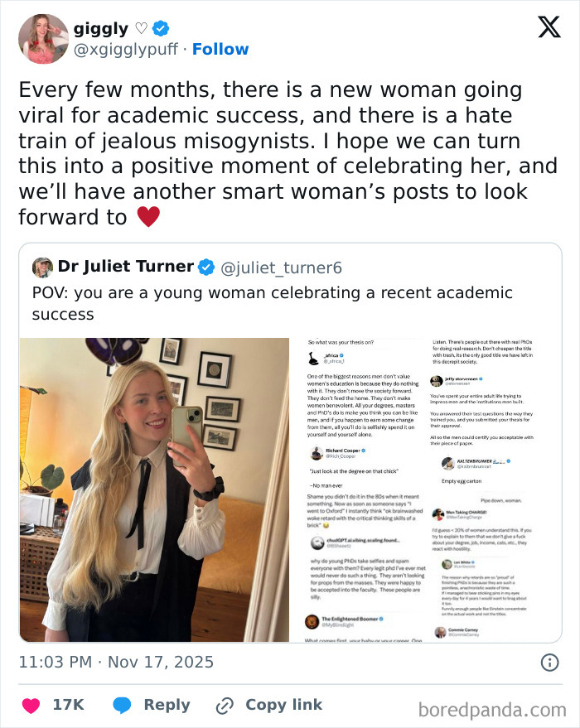The image size is (580, 728).
Task: Click giggly's profile picture
Action: pyautogui.click(x=42, y=37)
